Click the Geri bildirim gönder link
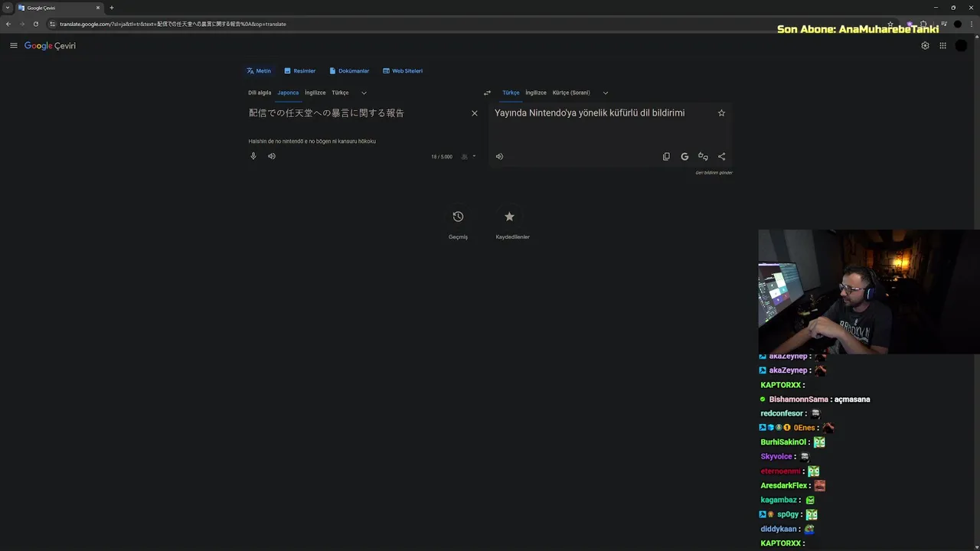Viewport: 980px width, 551px height. (714, 173)
